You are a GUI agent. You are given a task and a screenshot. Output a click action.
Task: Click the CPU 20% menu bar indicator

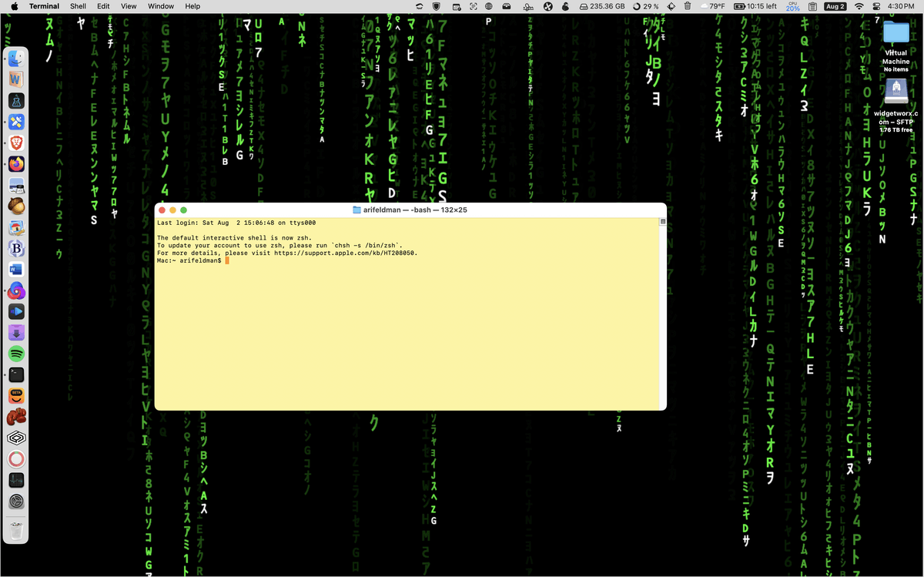(792, 6)
